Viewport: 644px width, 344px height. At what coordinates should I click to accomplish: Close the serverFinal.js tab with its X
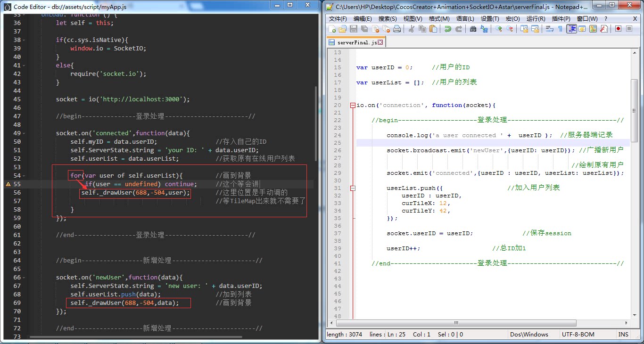(380, 42)
